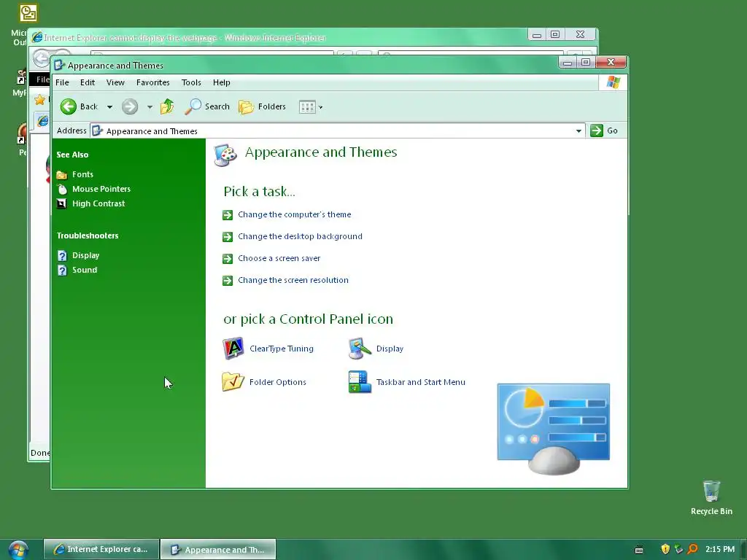
Task: Open the Edit menu
Action: [88, 82]
